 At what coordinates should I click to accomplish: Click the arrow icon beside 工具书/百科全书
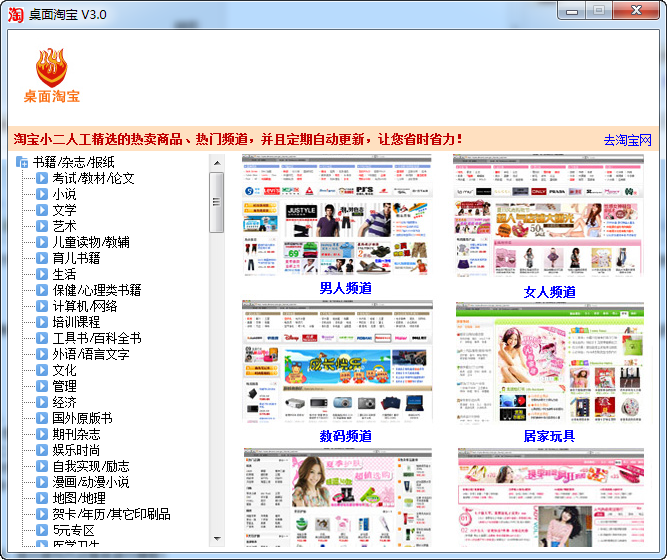pos(42,338)
